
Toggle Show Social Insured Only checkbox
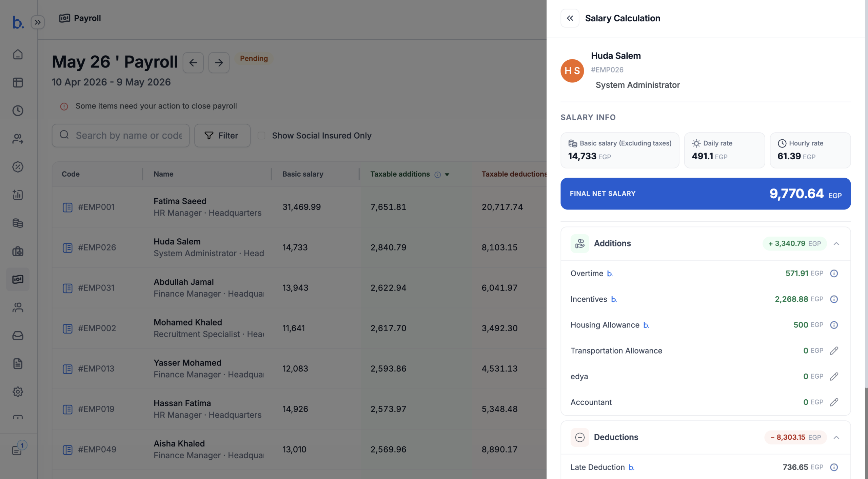(261, 136)
